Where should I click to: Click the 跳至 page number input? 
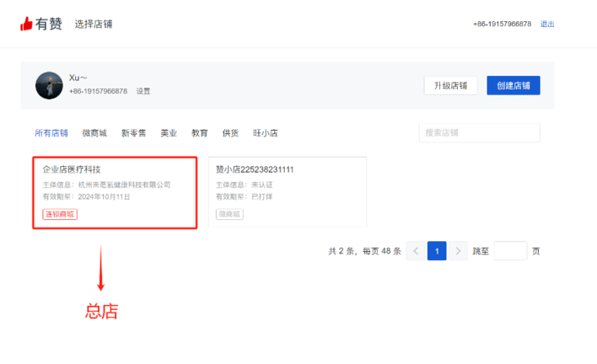tap(510, 251)
